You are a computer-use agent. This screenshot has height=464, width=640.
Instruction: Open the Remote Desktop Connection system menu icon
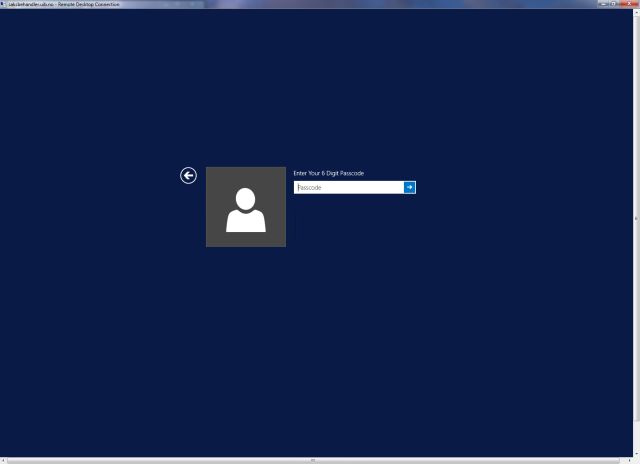[x=3, y=3]
